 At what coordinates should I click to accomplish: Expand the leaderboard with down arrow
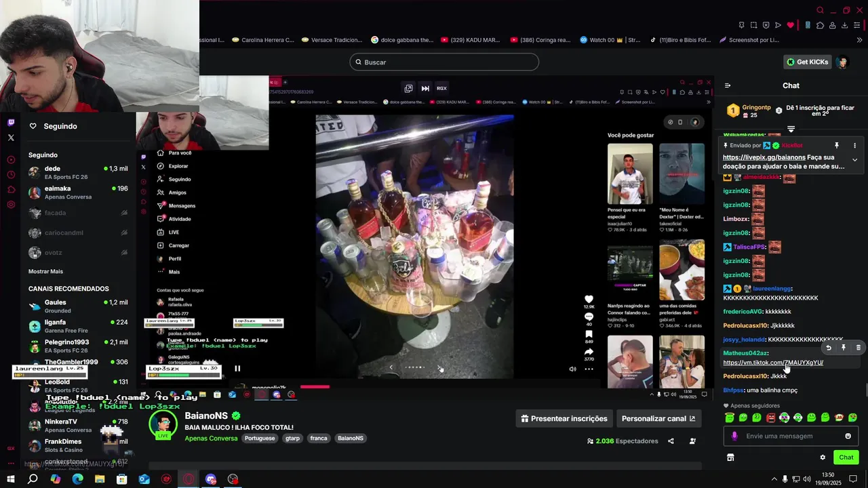point(791,129)
